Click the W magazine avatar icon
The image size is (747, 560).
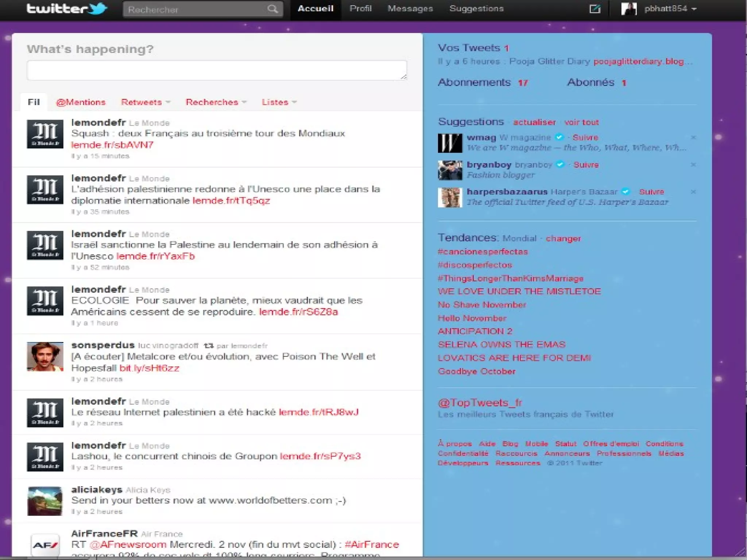click(450, 143)
